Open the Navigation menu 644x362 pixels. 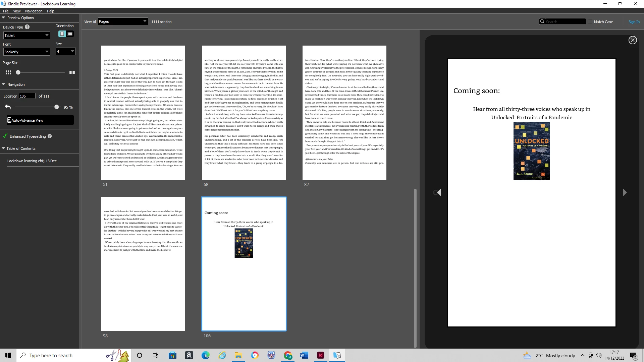pyautogui.click(x=34, y=11)
